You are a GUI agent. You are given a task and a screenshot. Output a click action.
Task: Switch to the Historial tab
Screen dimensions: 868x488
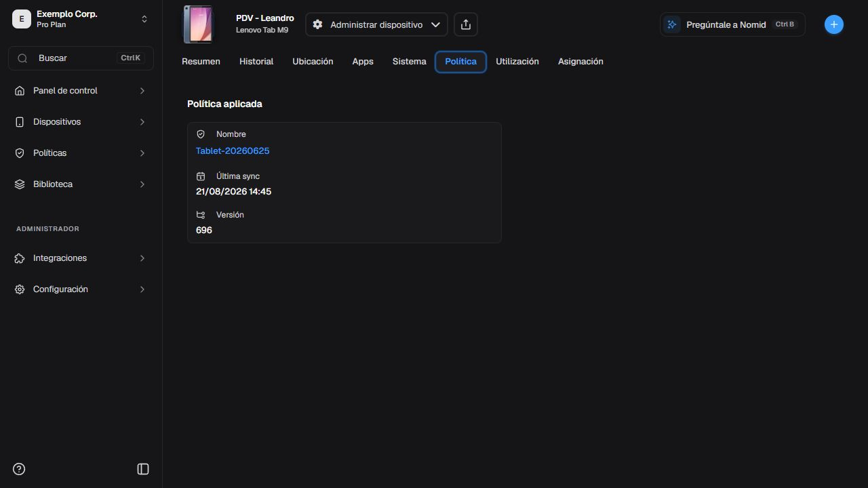[x=256, y=62]
